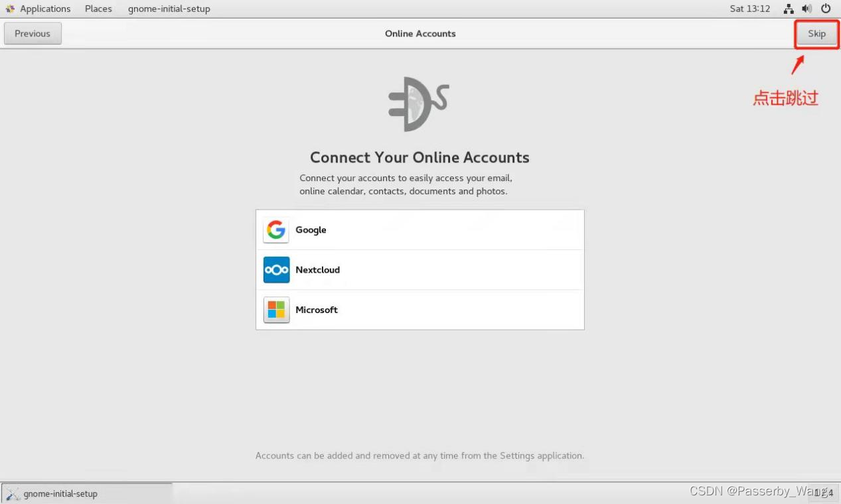Click the Applications foot logo icon
The image size is (841, 504).
(x=10, y=9)
